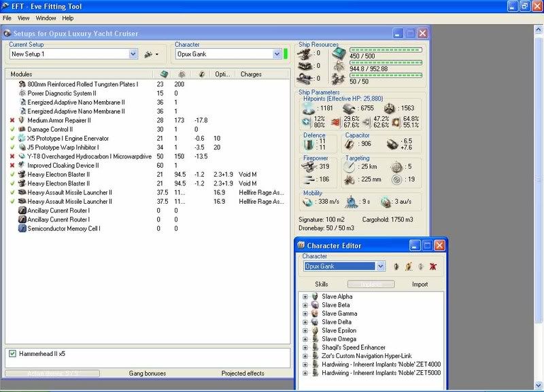Viewport: 544px width, 392px height.
Task: Click the green character status indicator bar
Action: tap(286, 54)
